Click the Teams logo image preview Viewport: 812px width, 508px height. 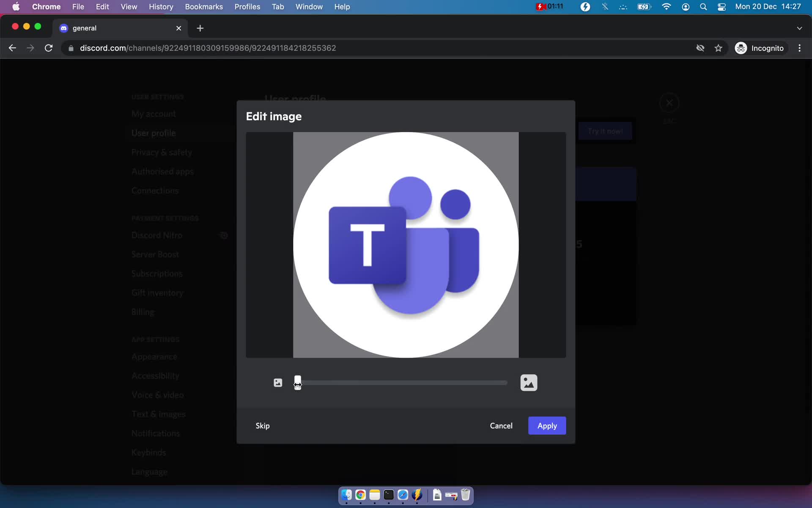406,245
